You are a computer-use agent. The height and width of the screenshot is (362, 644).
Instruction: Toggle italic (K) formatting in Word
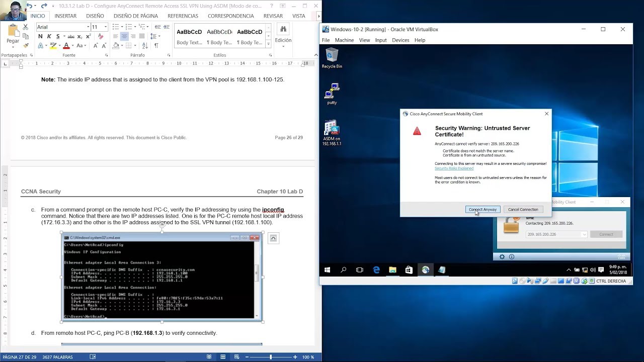tap(49, 36)
